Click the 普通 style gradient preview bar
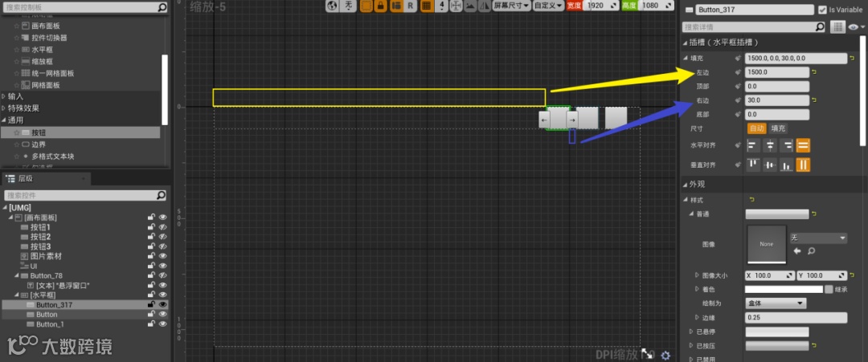The image size is (868, 362). 777,214
